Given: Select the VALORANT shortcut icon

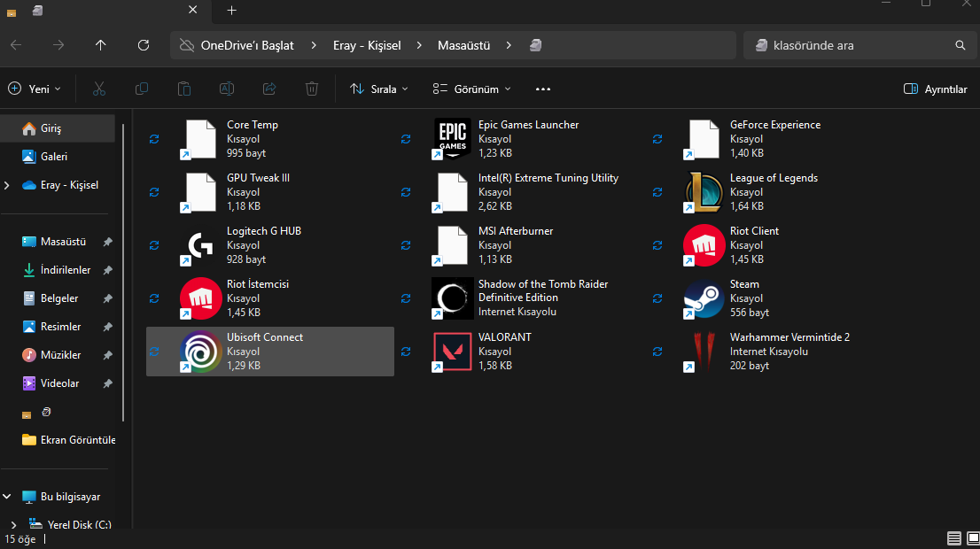Looking at the screenshot, I should point(452,352).
